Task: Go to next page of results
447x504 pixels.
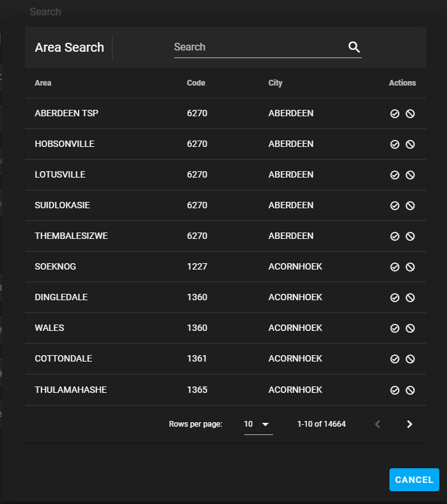Action: pyautogui.click(x=410, y=424)
